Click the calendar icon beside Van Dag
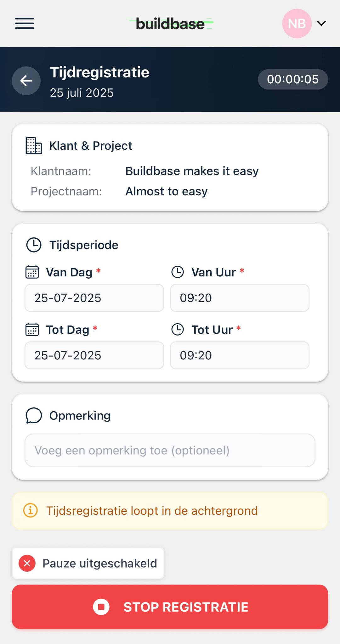 (32, 272)
